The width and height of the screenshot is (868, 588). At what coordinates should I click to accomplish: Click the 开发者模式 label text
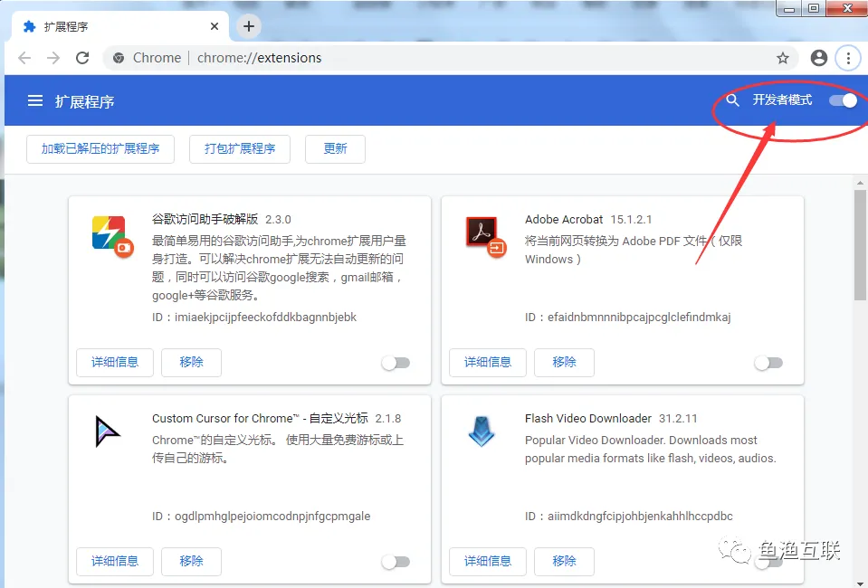(782, 100)
